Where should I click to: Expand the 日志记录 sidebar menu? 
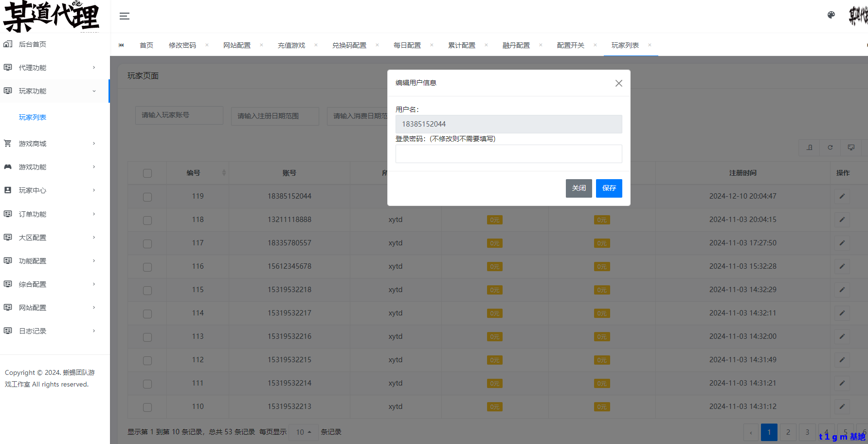[49, 331]
